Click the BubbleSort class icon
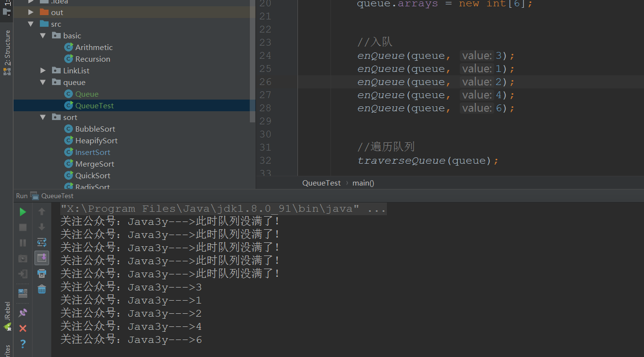Image resolution: width=644 pixels, height=357 pixels. [69, 129]
